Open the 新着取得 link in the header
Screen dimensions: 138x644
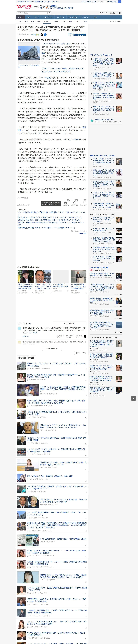[x=54, y=6]
